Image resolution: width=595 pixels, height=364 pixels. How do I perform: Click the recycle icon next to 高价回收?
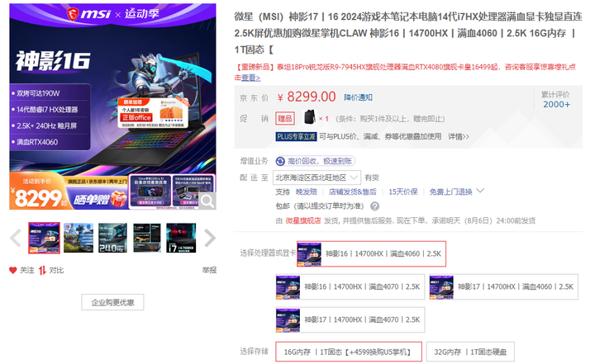click(x=280, y=161)
